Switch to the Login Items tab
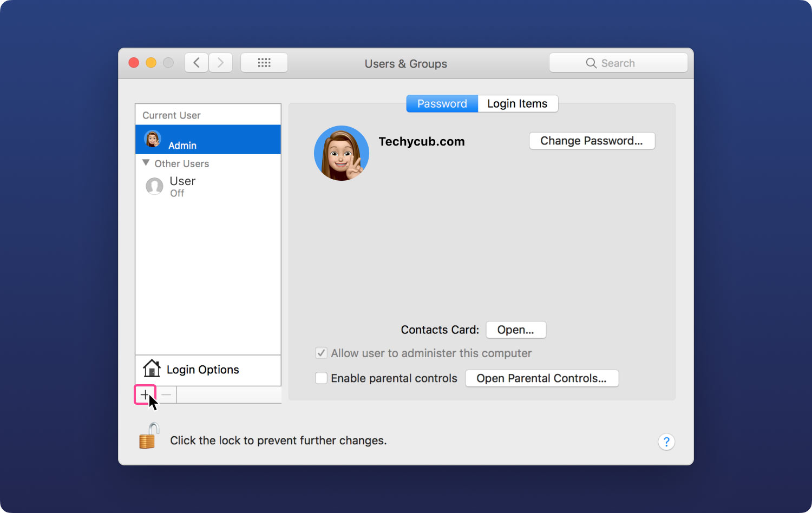The height and width of the screenshot is (513, 812). [518, 103]
